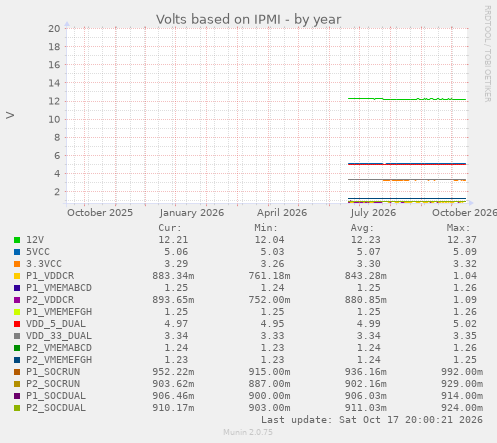Click the P1_VMEMABCD legend swatch
Image resolution: width=497 pixels, height=443 pixels.
(x=17, y=288)
